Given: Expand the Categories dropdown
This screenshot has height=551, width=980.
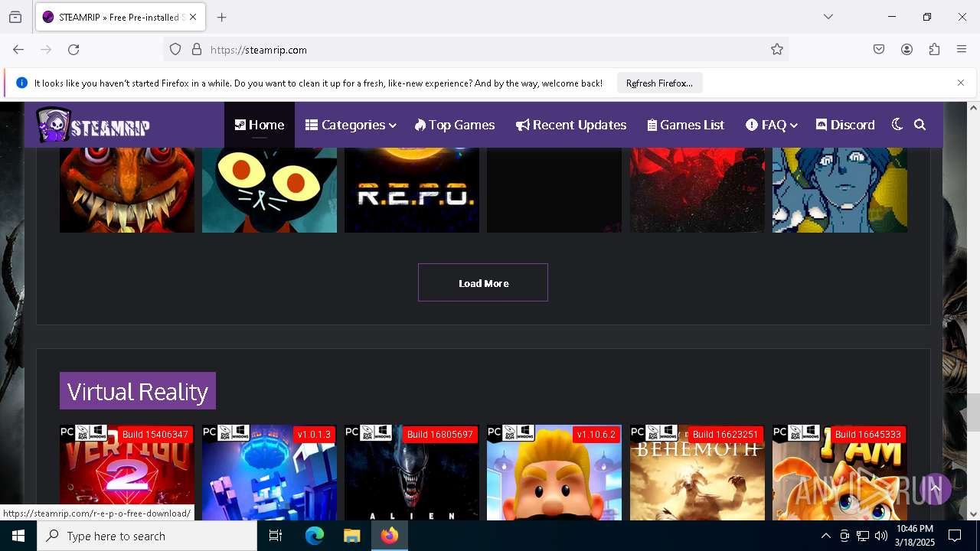Looking at the screenshot, I should click(351, 125).
